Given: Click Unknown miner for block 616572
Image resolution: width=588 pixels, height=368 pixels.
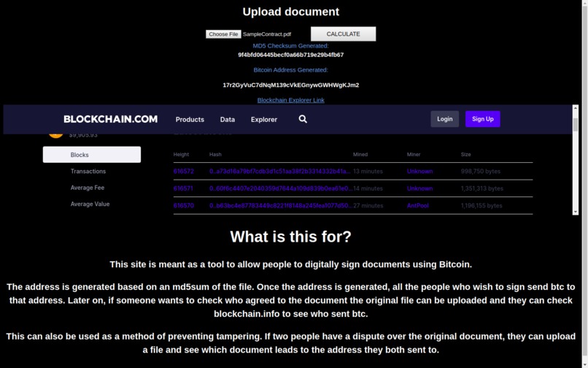Looking at the screenshot, I should [x=419, y=172].
